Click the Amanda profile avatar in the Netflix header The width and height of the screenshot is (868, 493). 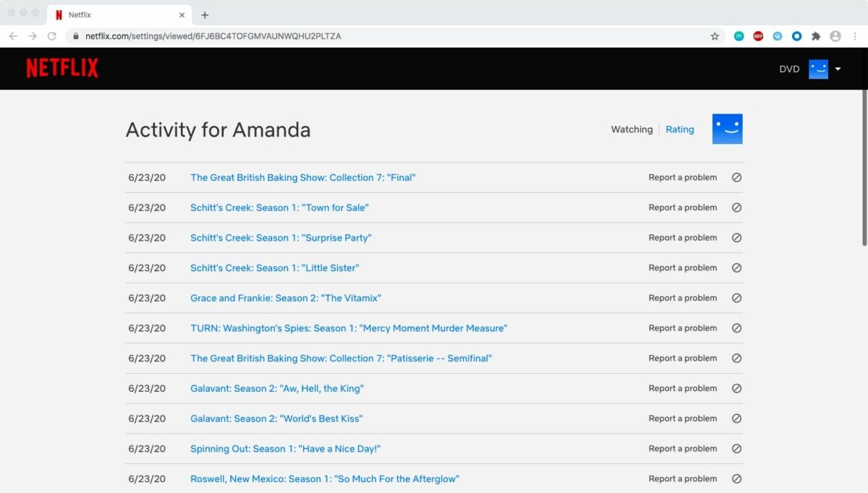[x=818, y=69]
